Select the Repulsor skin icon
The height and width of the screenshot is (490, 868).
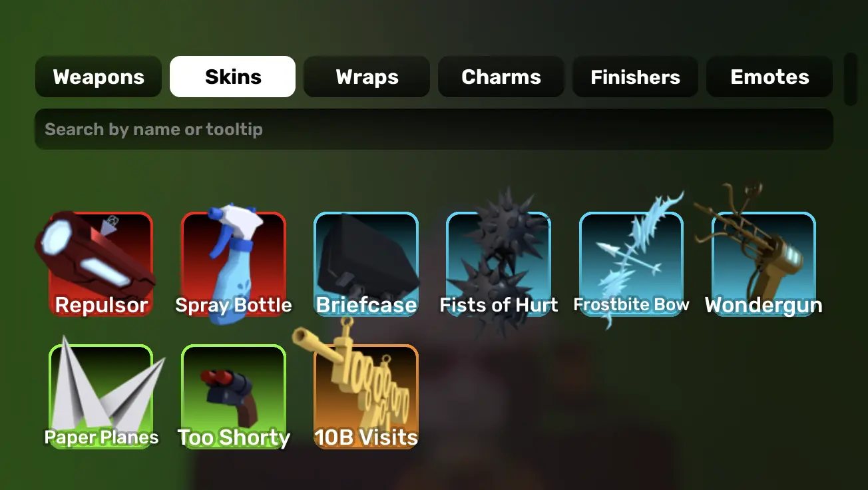[101, 264]
